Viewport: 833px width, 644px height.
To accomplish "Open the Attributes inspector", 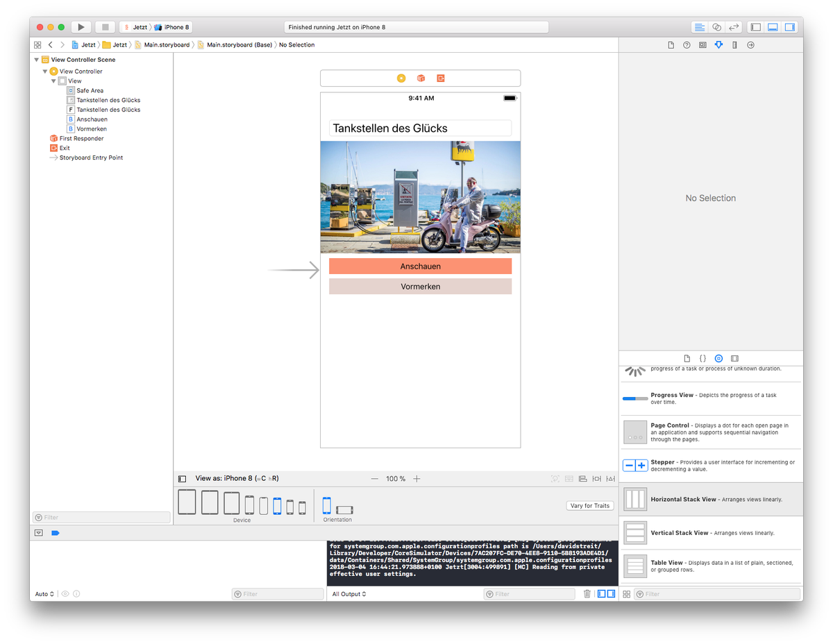I will click(719, 44).
